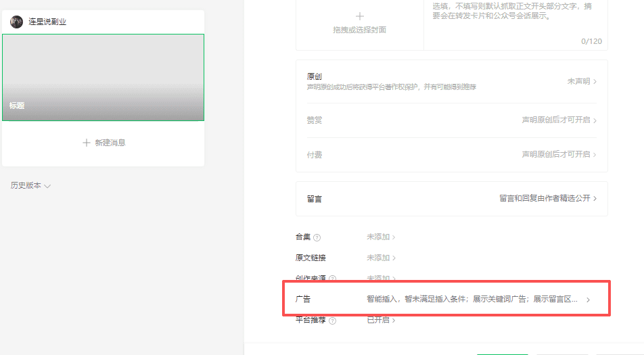
Task: Click the plus icon to choose cover
Action: click(x=359, y=16)
